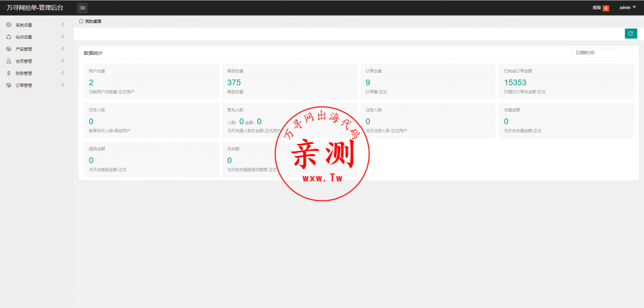The height and width of the screenshot is (308, 644).
Task: Open the 系统设置 menu item
Action: point(36,25)
